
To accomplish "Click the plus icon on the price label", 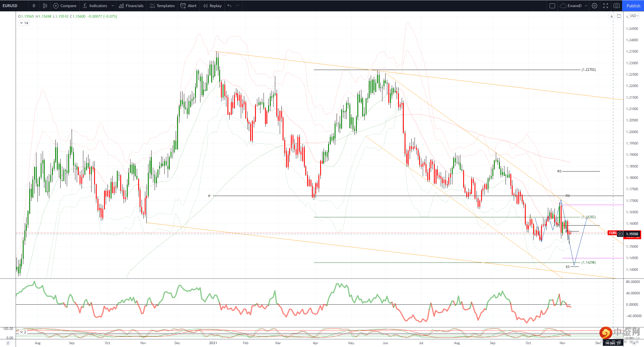I will coord(620,234).
